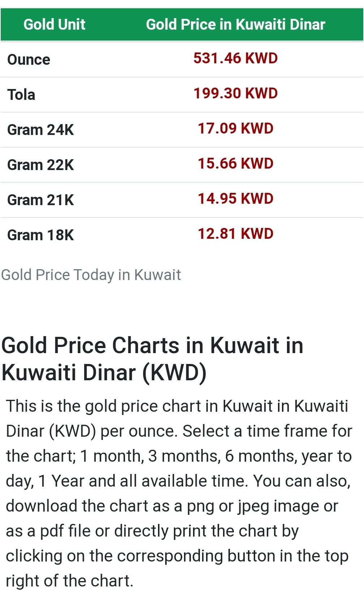Click the 14.95 KWD price value

(x=235, y=199)
